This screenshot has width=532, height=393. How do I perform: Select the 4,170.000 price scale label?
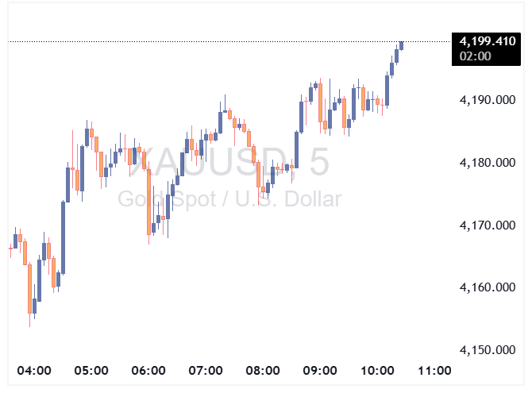(488, 225)
